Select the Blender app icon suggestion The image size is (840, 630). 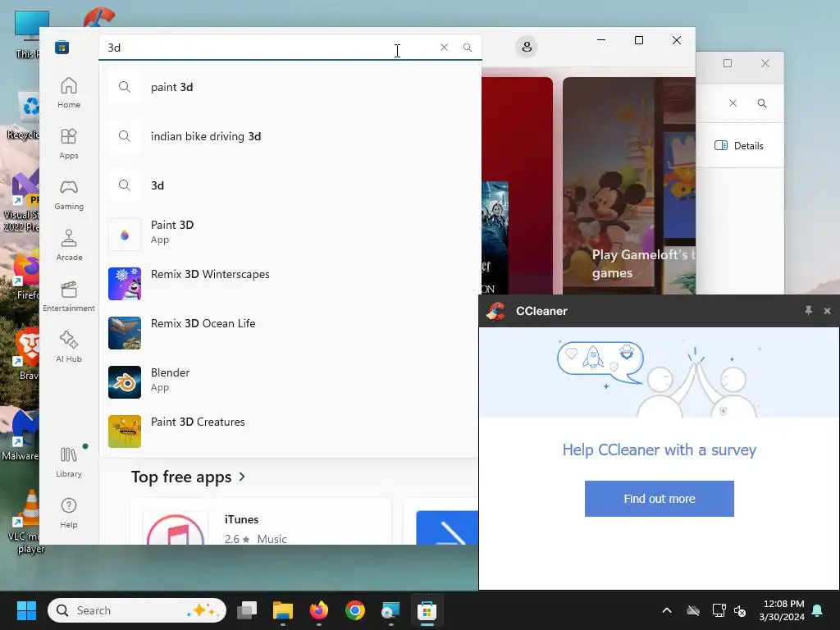pyautogui.click(x=125, y=382)
